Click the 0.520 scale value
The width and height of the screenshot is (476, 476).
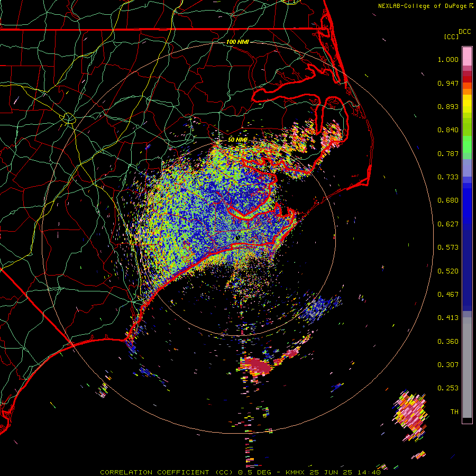pos(448,271)
